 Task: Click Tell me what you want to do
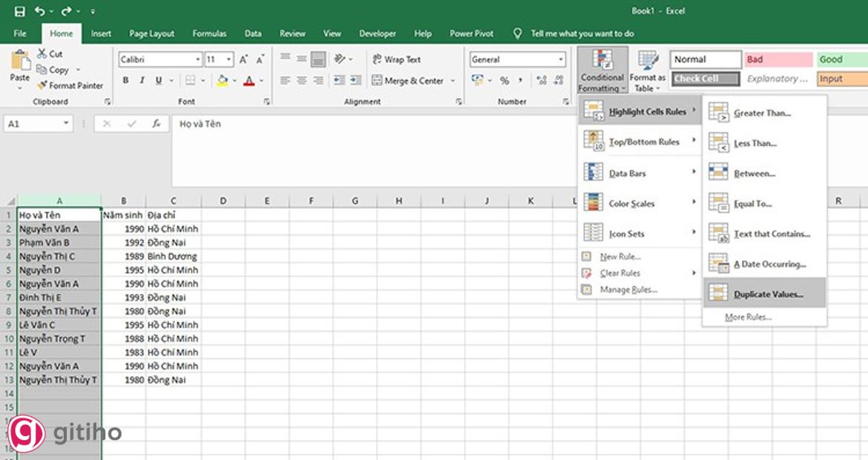pos(585,33)
